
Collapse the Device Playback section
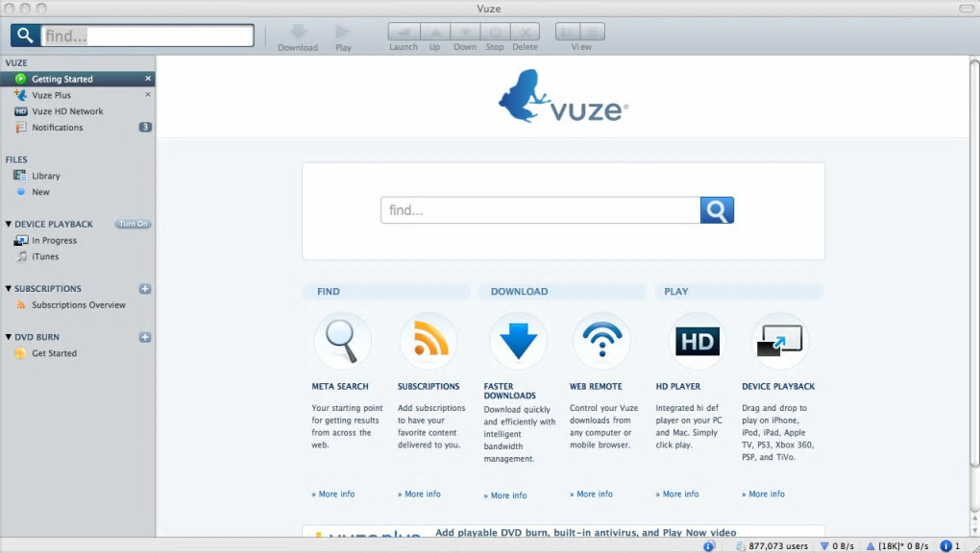click(8, 224)
